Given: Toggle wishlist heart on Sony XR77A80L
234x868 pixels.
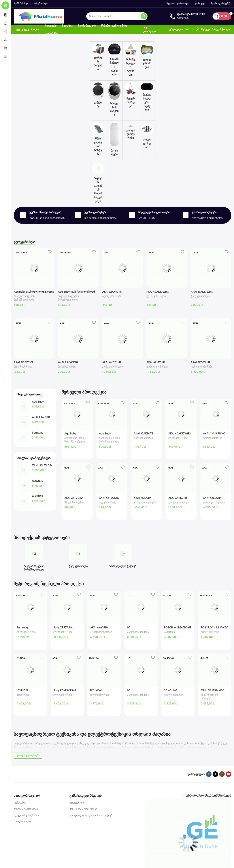Looking at the screenshot, I should (79, 595).
